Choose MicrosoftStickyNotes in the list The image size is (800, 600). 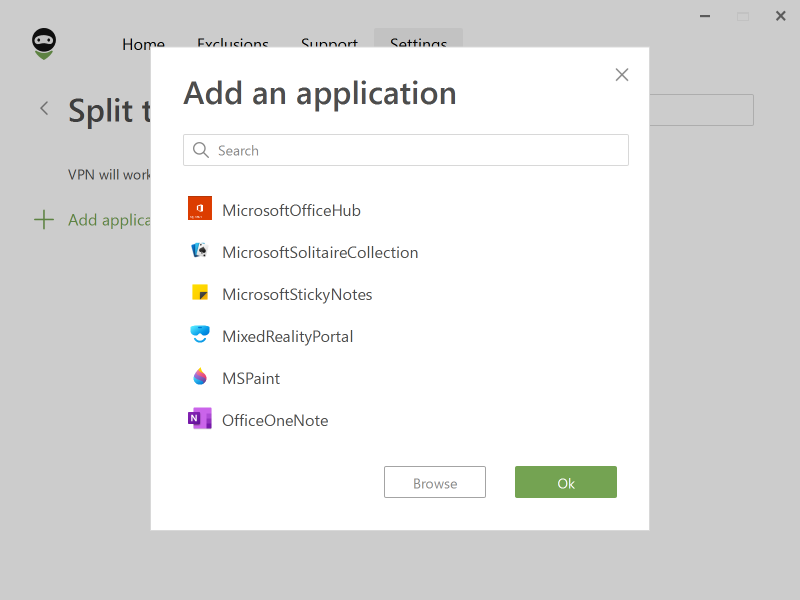[x=297, y=294]
